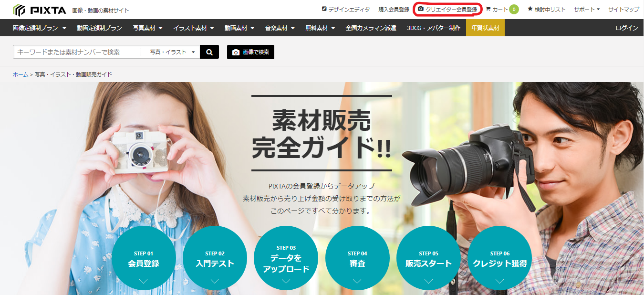Open the shopping cart カート
Screen dimensions: 644x295
tap(497, 9)
